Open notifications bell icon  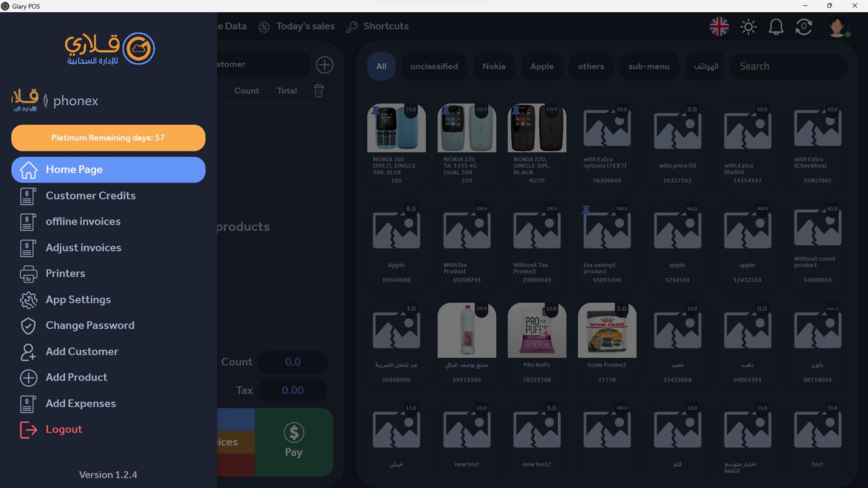[776, 27]
